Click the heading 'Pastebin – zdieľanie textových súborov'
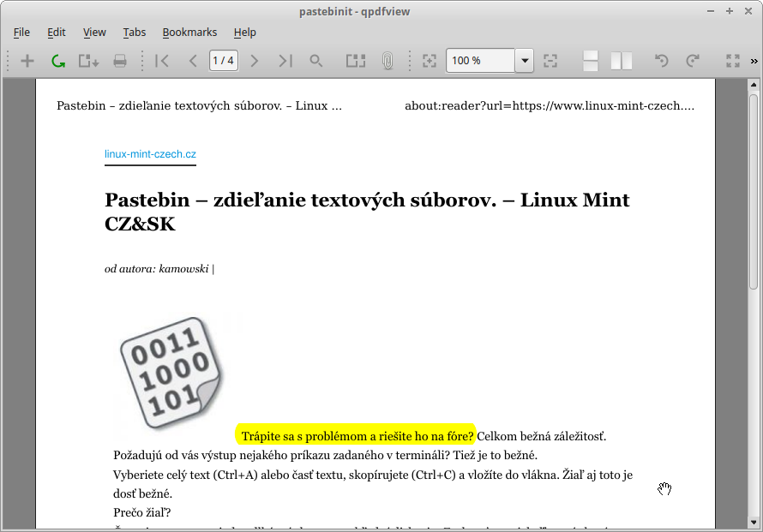The width and height of the screenshot is (763, 532). point(367,212)
